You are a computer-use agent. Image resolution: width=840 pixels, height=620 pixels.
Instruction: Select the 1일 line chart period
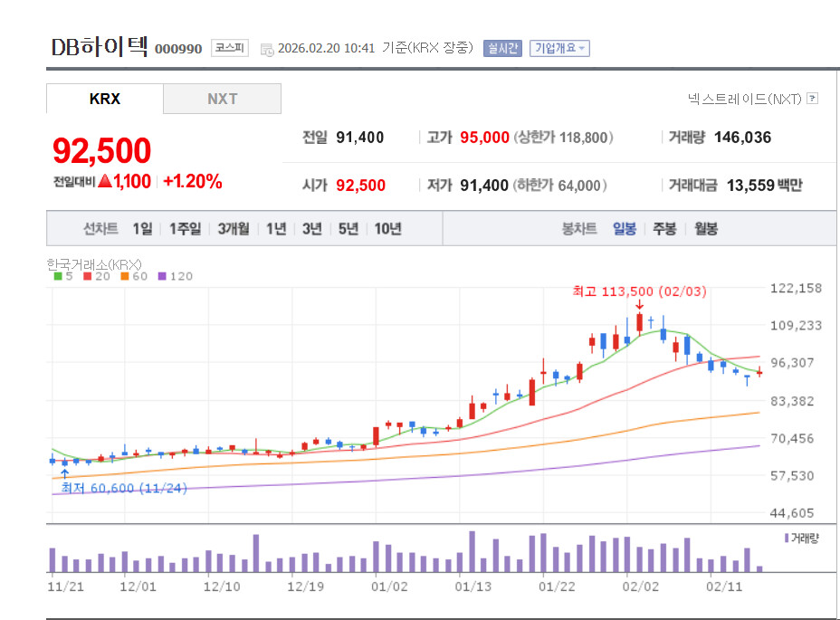click(142, 229)
